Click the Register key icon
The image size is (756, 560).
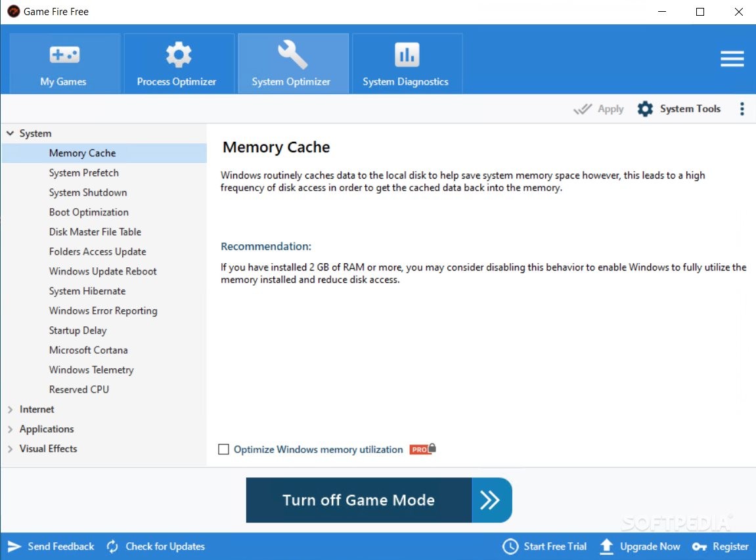[x=700, y=546]
